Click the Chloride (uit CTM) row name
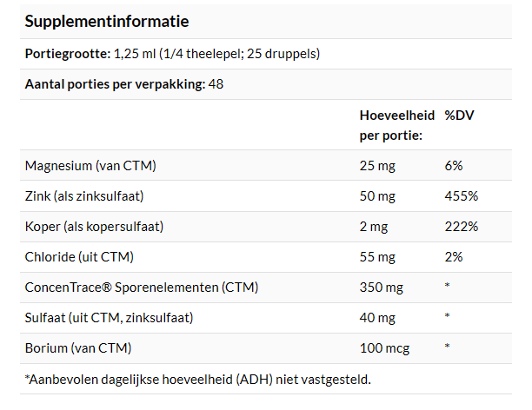 (79, 257)
